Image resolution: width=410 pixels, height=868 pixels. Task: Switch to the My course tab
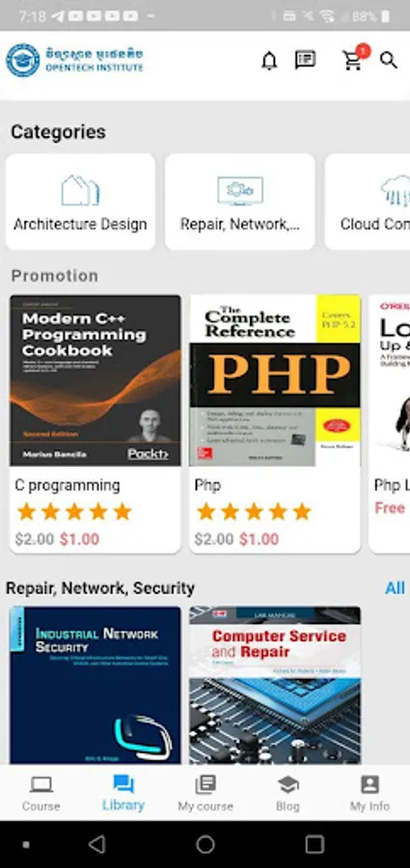point(205,794)
